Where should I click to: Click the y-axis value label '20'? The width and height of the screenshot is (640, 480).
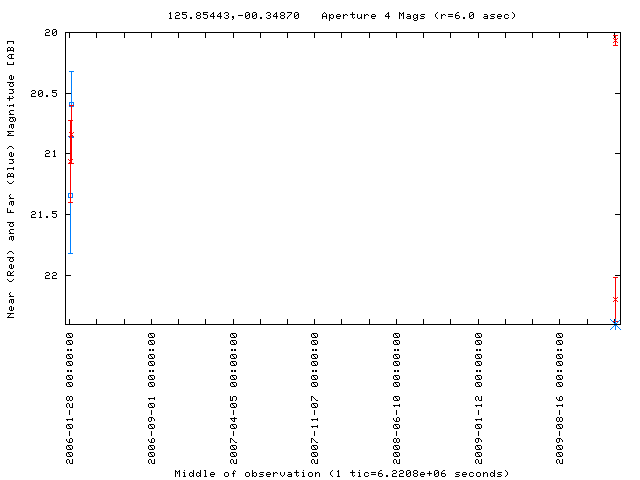pos(51,33)
